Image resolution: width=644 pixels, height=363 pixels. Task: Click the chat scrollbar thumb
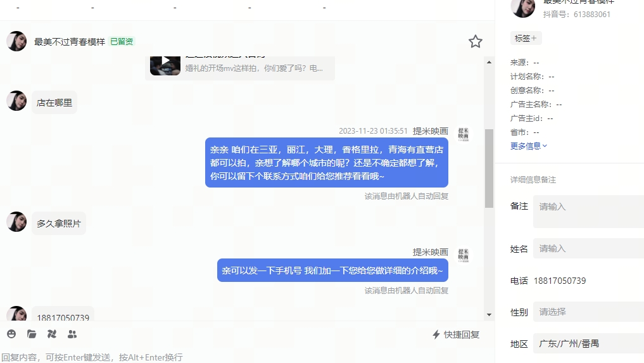click(489, 169)
